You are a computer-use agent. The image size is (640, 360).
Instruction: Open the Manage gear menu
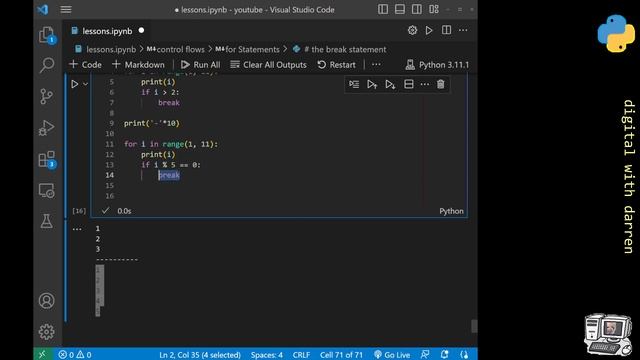[47, 332]
